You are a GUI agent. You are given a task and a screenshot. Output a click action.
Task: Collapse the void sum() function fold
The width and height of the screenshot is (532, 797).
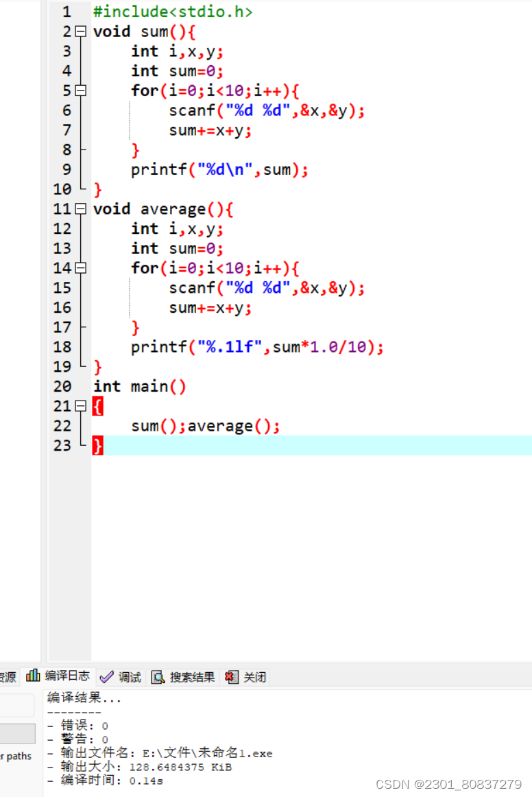(80, 32)
